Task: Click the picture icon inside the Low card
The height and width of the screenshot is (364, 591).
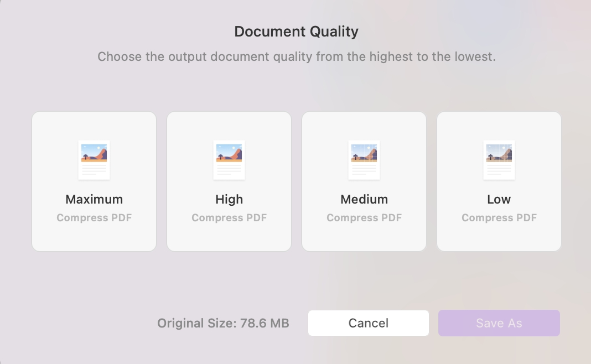Action: click(x=499, y=159)
